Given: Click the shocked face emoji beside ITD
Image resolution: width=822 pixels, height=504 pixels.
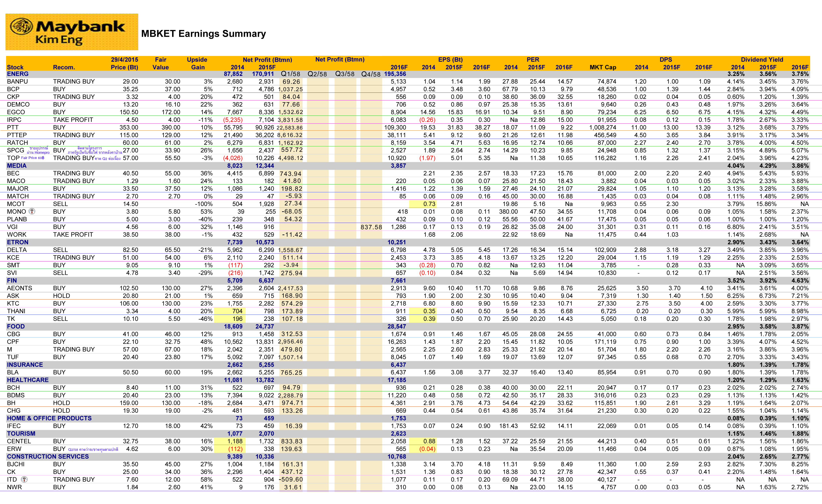Looking at the screenshot, I should 24,479.
